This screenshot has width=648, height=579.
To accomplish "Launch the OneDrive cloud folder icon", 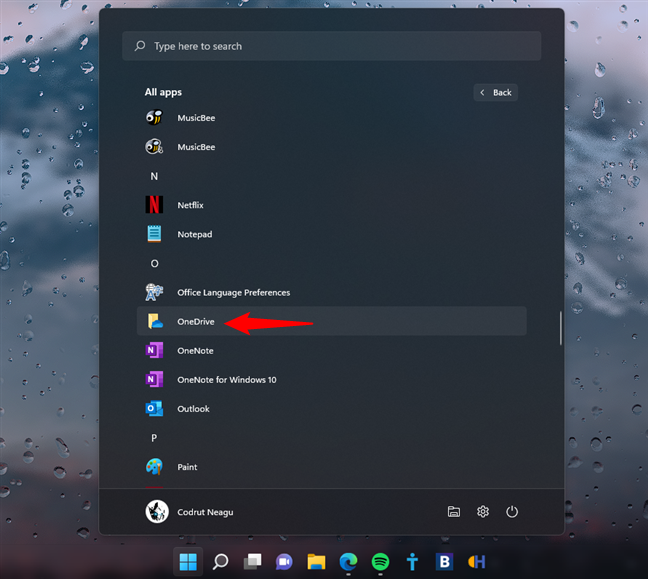I will [x=155, y=321].
